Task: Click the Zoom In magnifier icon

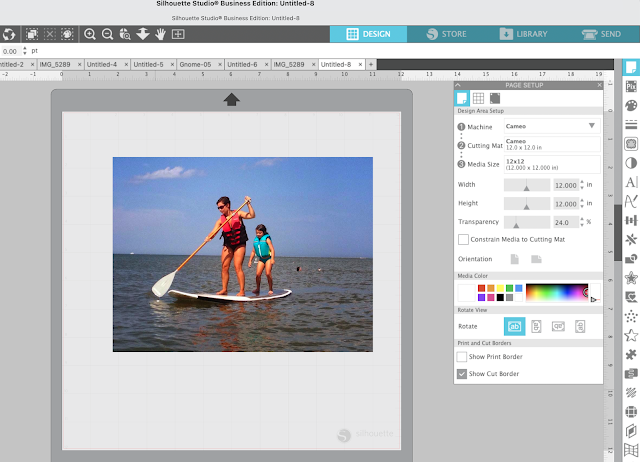Action: click(x=90, y=34)
